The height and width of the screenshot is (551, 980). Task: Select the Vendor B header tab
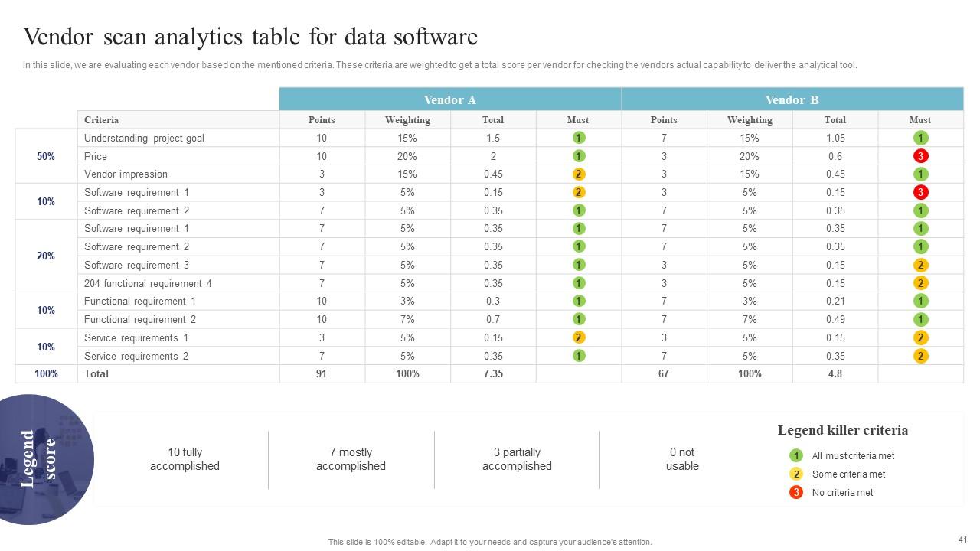pos(792,99)
